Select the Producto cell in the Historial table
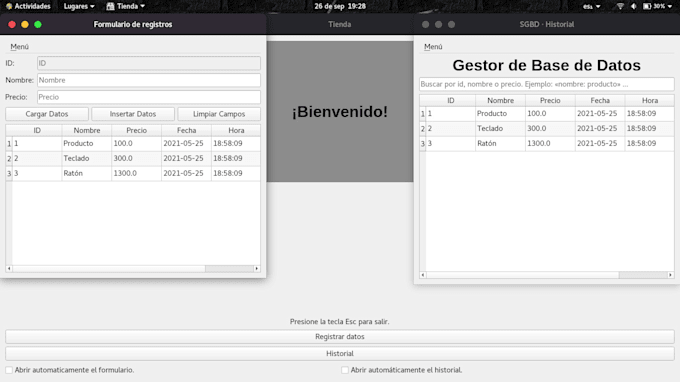680x382 pixels. click(500, 114)
